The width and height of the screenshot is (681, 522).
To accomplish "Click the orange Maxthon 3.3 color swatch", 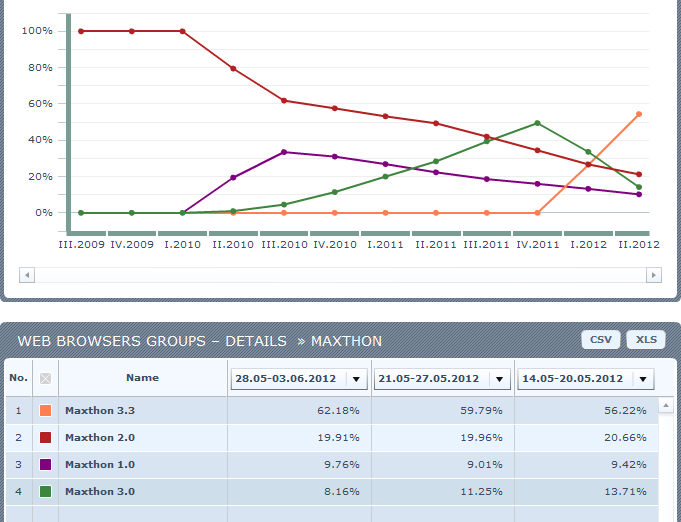I will click(45, 410).
